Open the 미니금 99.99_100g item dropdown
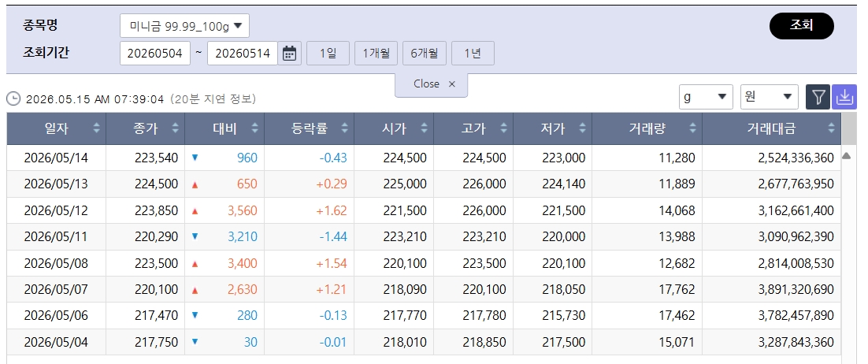Viewport: 868px width, 364px height. 184,25
